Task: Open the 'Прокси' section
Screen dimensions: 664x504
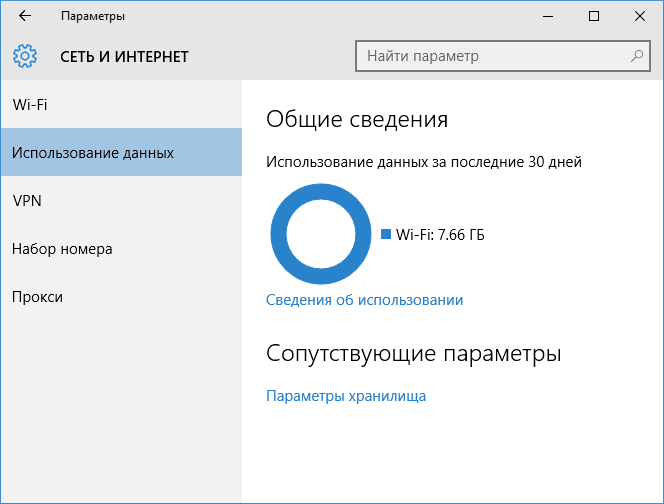Action: tap(121, 297)
